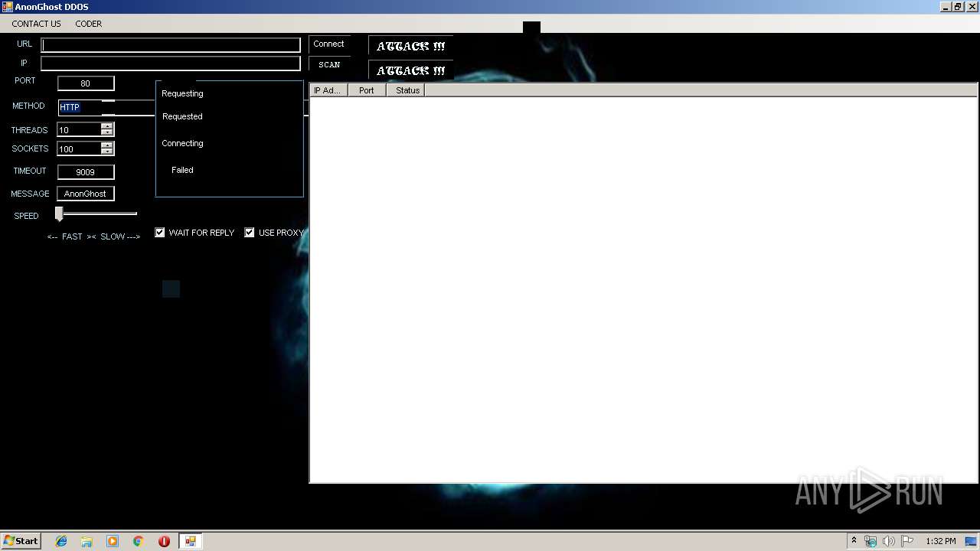Click the Failed status label
Image resolution: width=980 pixels, height=551 pixels.
[182, 170]
